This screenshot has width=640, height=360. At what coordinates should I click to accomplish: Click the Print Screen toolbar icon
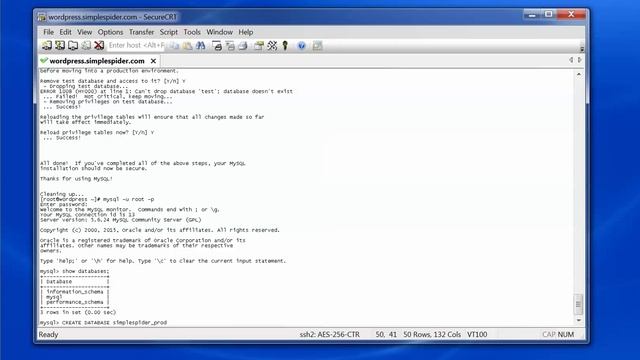coord(217,46)
